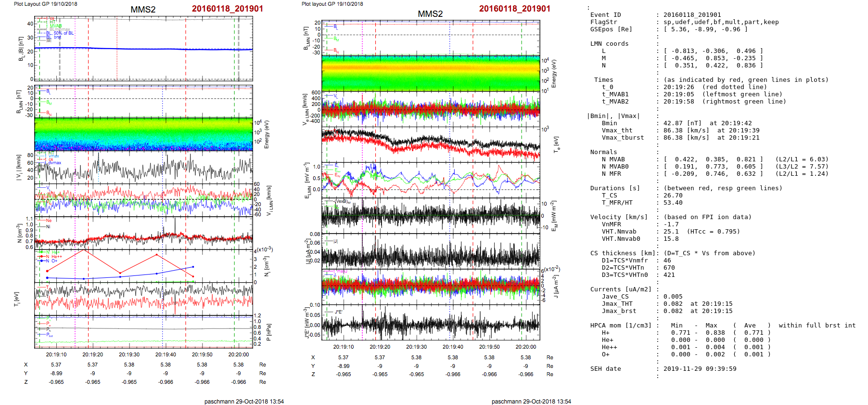This screenshot has height=405, width=868.
Task: Select the T_MFR/HT duration value 53.40
Action: (x=673, y=203)
